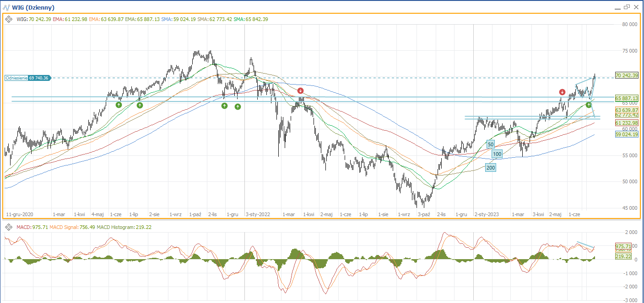Select the red down-arrow marker near March 2022

pos(300,90)
